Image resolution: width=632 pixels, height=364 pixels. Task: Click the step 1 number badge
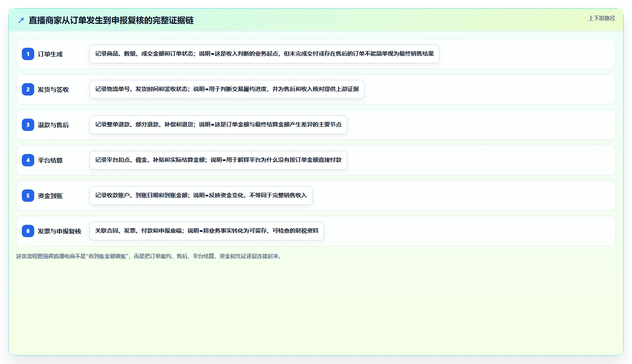tap(28, 54)
